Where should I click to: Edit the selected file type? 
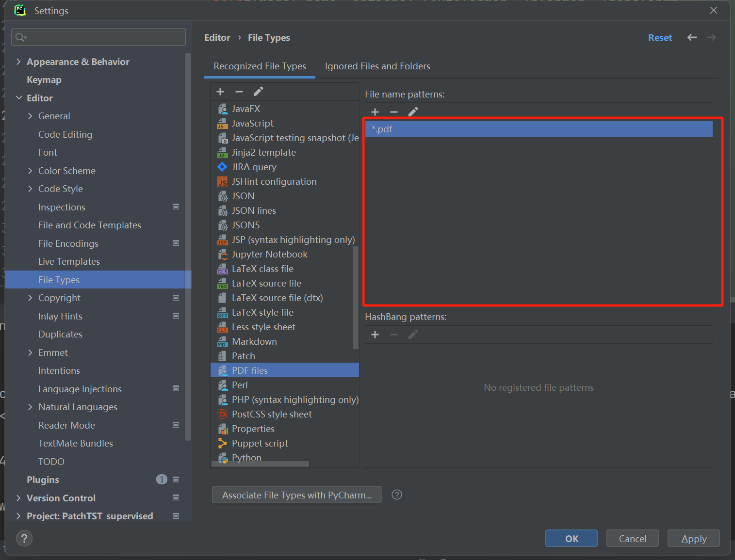tap(259, 92)
